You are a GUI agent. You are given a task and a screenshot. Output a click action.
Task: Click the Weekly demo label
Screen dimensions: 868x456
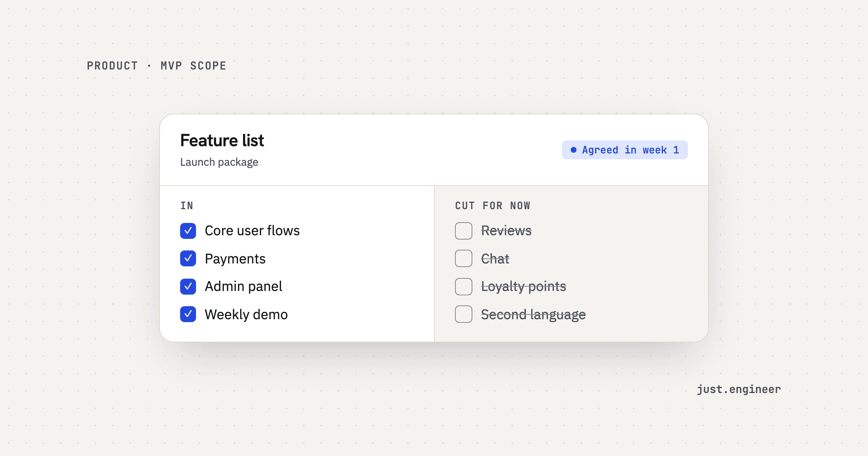[246, 314]
